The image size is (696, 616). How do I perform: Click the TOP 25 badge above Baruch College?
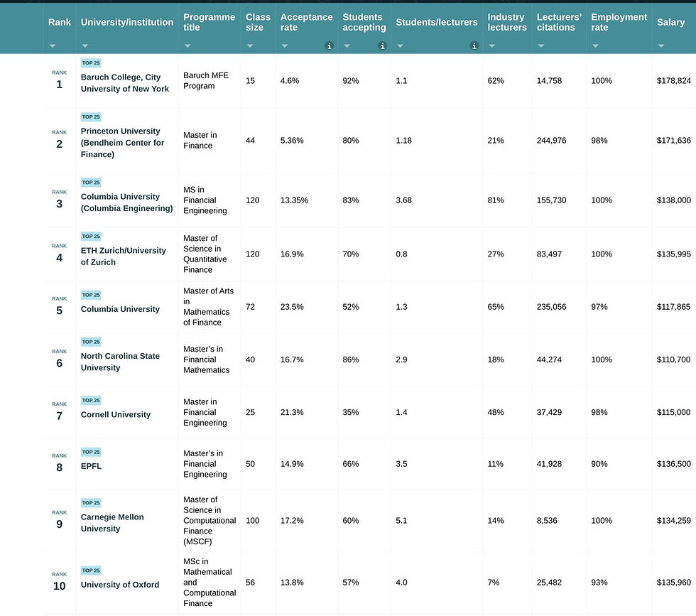coord(91,63)
